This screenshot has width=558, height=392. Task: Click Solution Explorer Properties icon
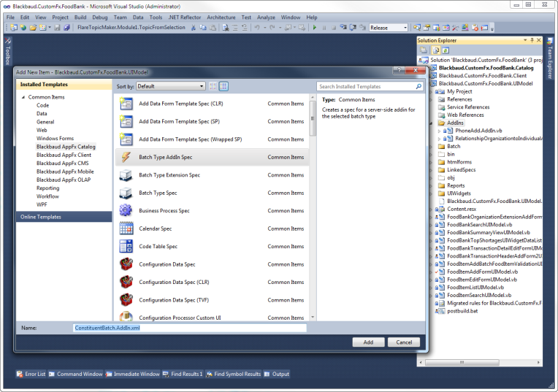click(x=424, y=50)
